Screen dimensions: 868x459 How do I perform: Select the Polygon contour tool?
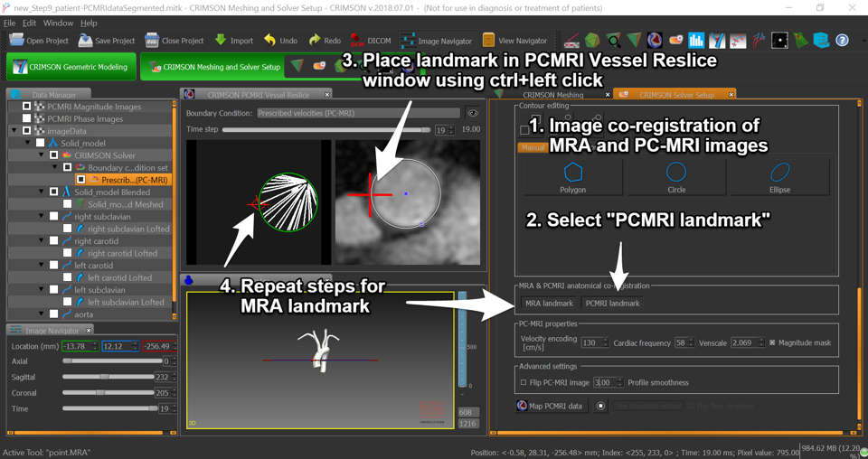572,177
